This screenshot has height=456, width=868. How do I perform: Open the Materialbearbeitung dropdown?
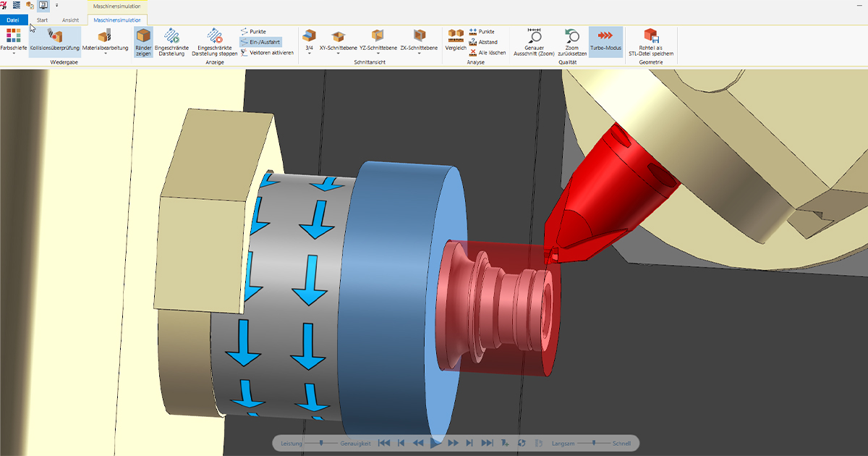(x=105, y=54)
